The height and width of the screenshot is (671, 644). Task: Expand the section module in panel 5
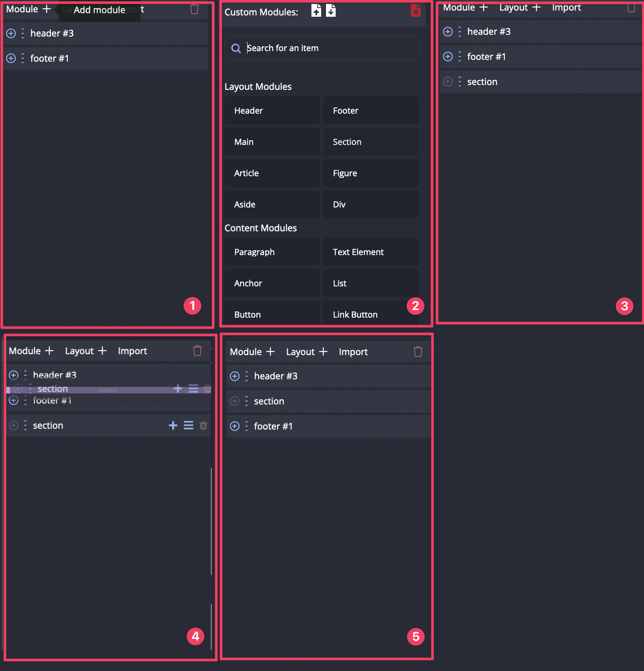235,401
